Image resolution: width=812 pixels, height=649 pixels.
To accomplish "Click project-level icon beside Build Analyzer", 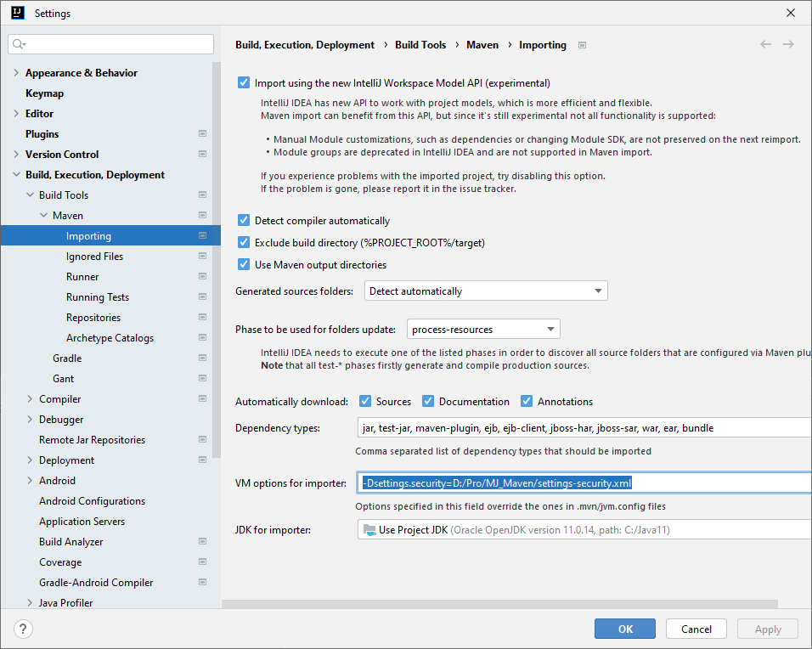I will point(202,542).
